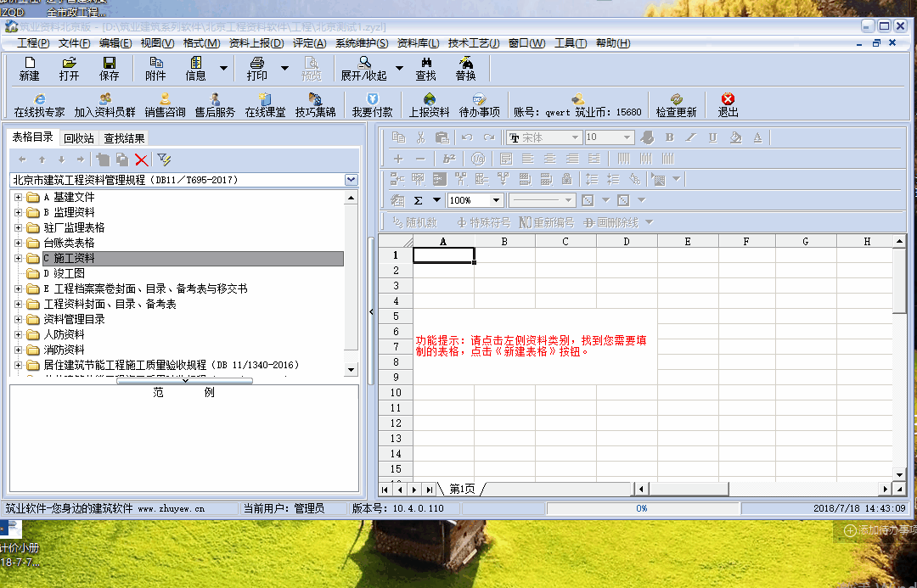Open the 100% zoom dropdown
The height and width of the screenshot is (588, 917).
pyautogui.click(x=497, y=200)
